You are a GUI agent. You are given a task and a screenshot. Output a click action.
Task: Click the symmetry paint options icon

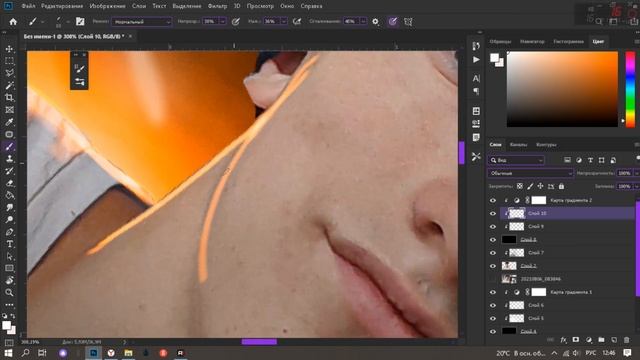click(x=408, y=22)
